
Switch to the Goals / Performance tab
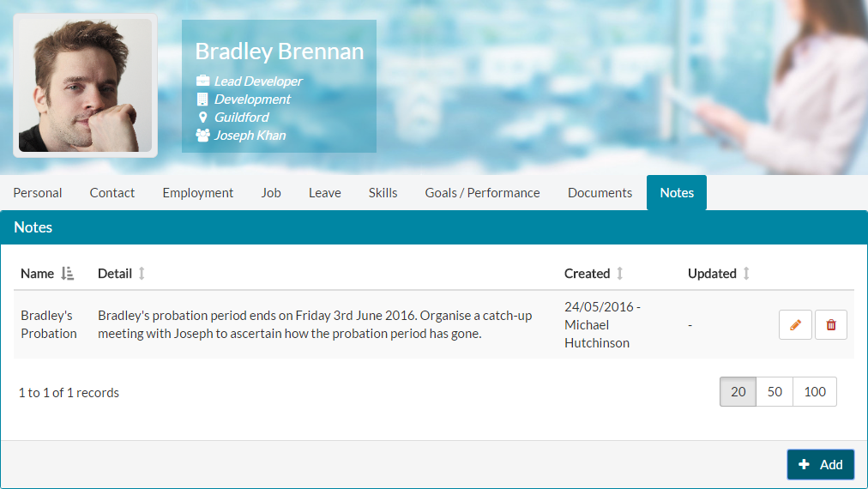[x=482, y=193]
